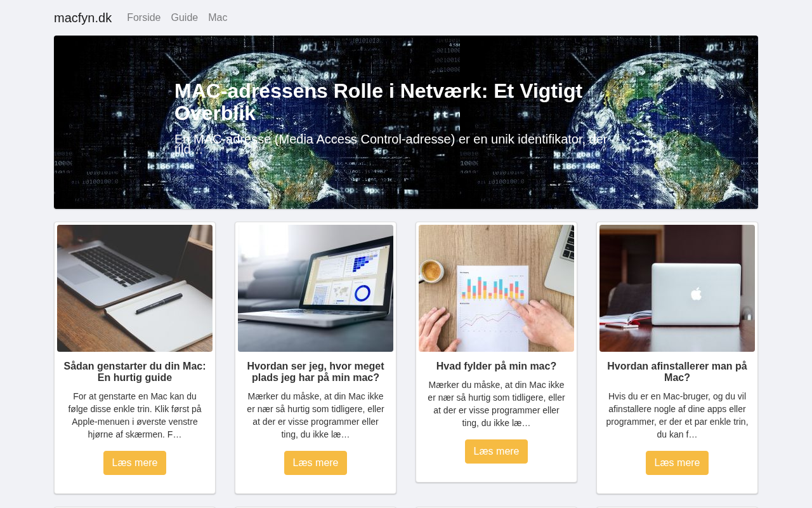The image size is (812, 508).
Task: Click Læs mere under storage space article
Action: [x=315, y=463]
